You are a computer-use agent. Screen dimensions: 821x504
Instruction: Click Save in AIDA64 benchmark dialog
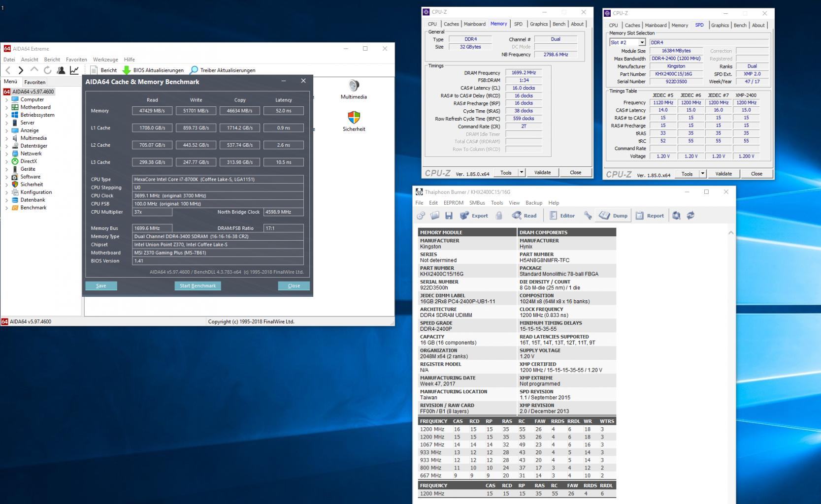[101, 286]
